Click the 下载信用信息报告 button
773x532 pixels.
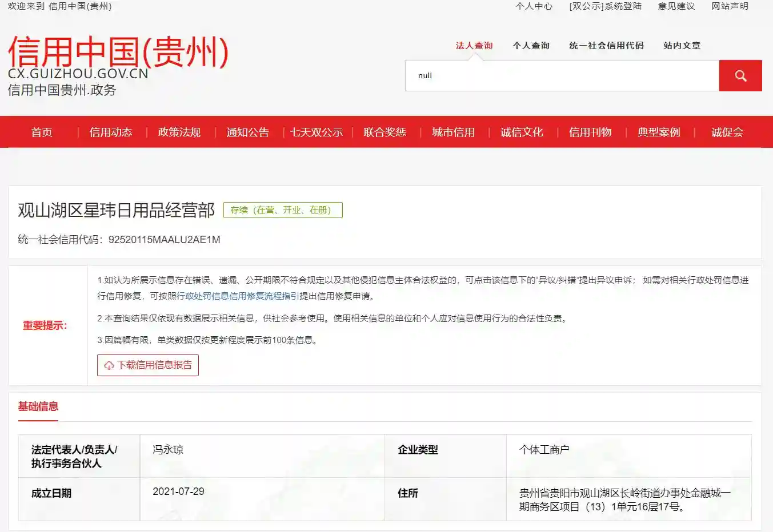[x=148, y=365]
